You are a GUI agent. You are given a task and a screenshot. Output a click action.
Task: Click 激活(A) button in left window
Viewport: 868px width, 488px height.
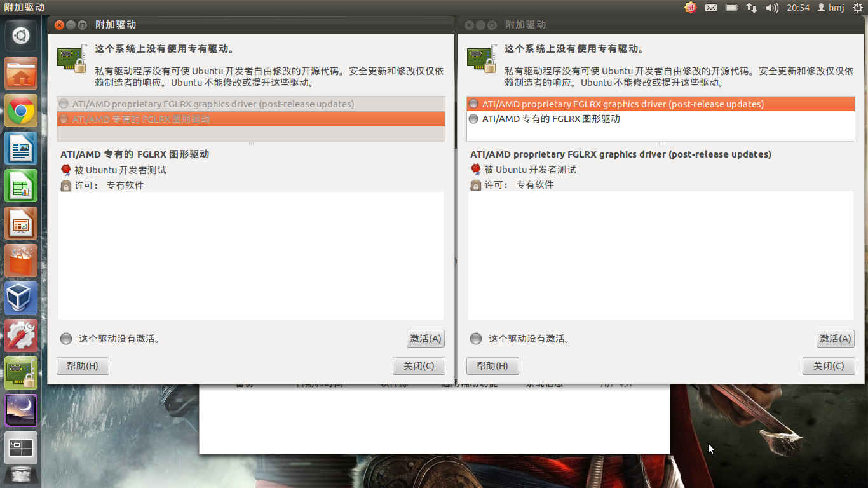(x=426, y=339)
